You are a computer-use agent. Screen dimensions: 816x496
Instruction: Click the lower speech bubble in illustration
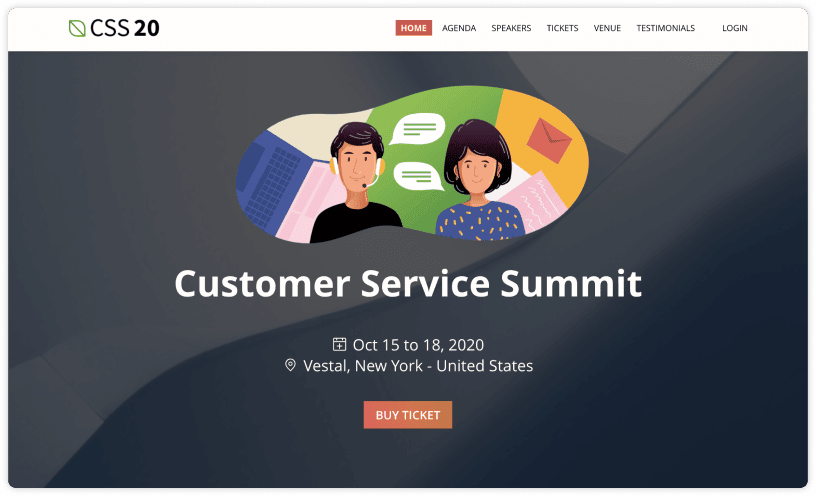coord(418,176)
